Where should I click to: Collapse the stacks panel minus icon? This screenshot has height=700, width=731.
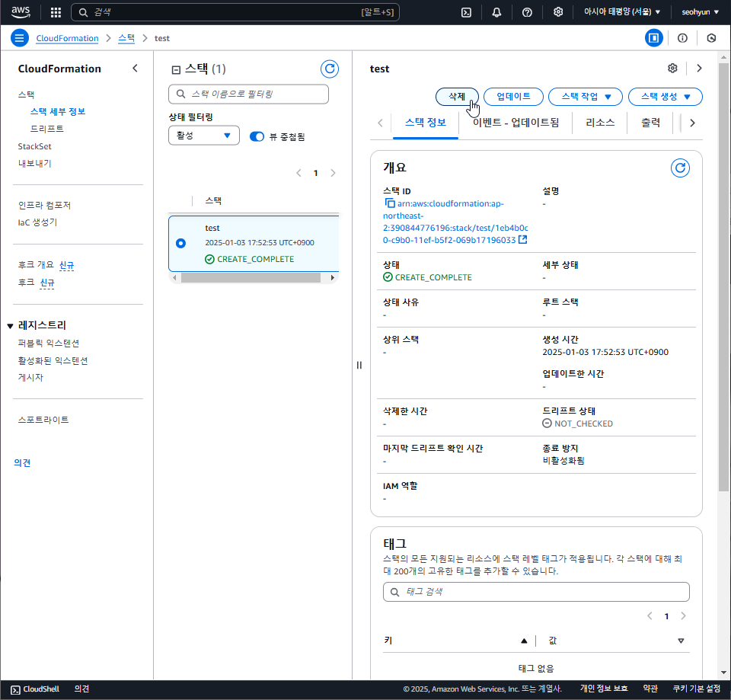coord(176,70)
